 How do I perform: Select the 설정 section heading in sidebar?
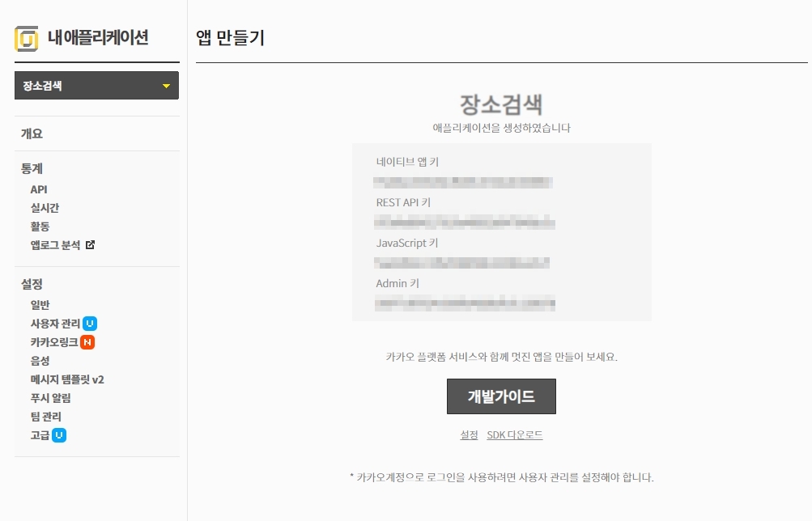point(32,284)
